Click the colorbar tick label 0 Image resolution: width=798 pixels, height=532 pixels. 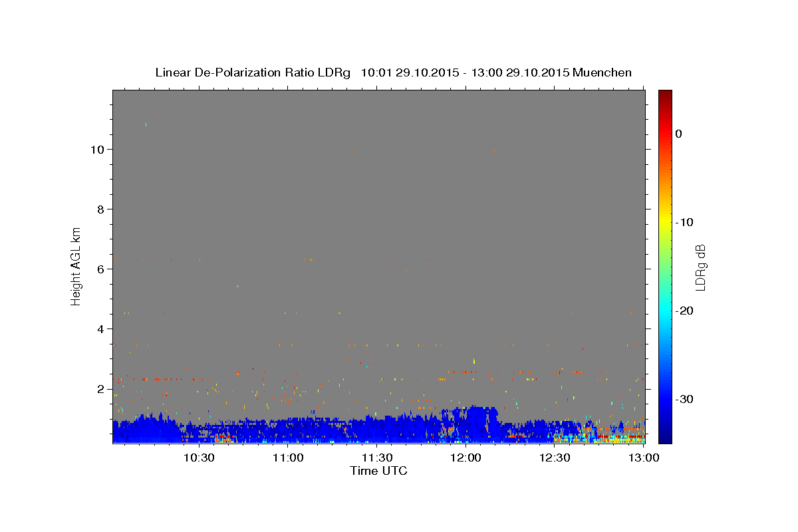[678, 134]
